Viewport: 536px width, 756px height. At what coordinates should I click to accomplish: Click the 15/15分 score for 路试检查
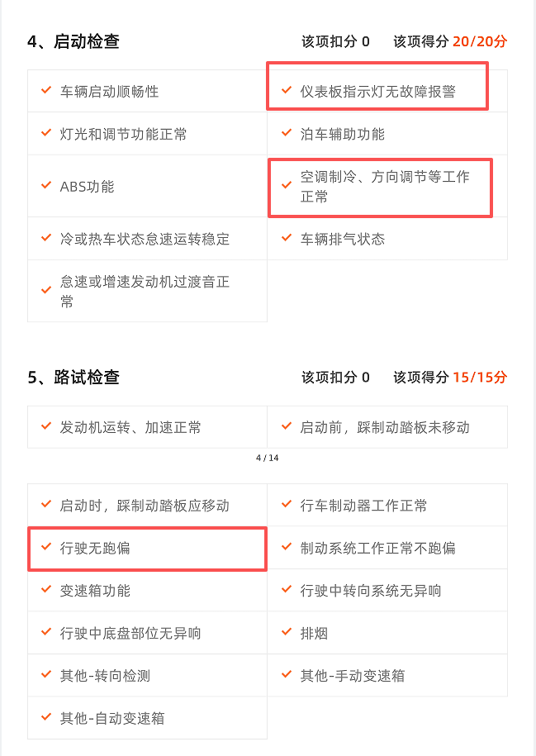click(479, 378)
